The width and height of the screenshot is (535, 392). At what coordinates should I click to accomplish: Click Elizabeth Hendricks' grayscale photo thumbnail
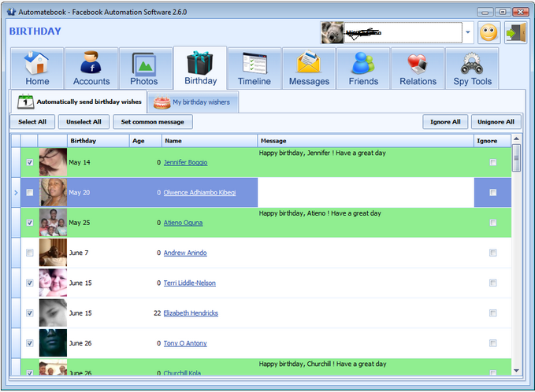coord(53,313)
